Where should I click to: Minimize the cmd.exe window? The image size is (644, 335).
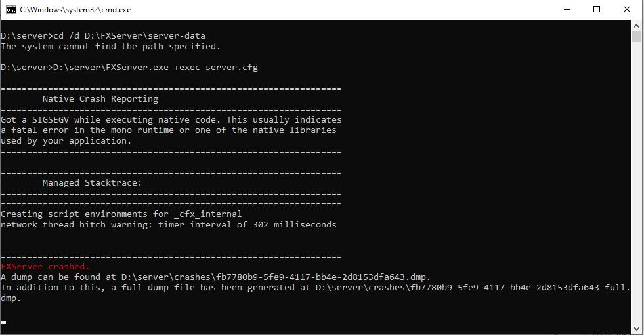coord(567,9)
